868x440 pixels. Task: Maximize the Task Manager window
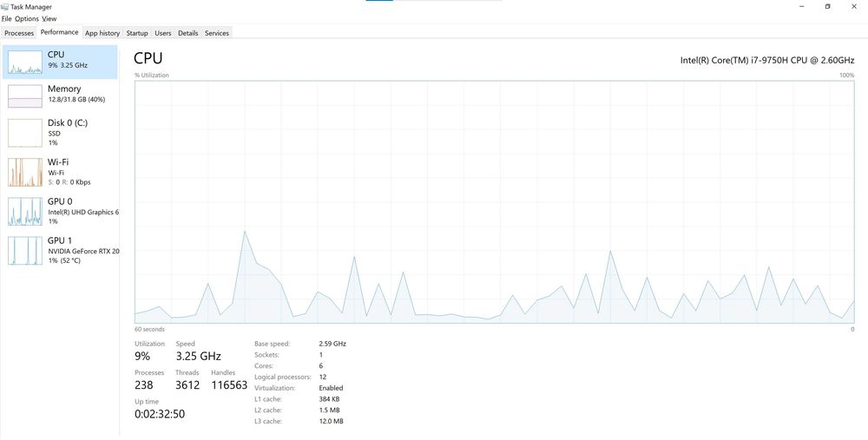[x=827, y=7]
